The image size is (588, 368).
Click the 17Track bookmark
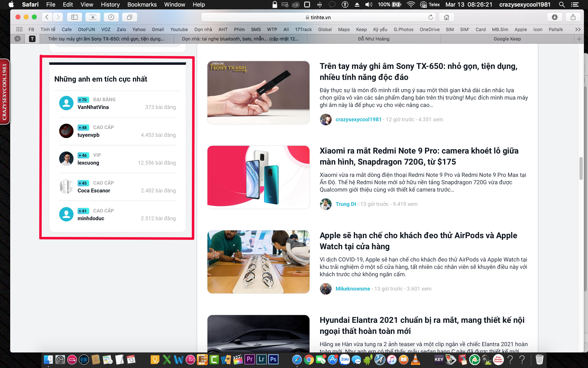[303, 29]
